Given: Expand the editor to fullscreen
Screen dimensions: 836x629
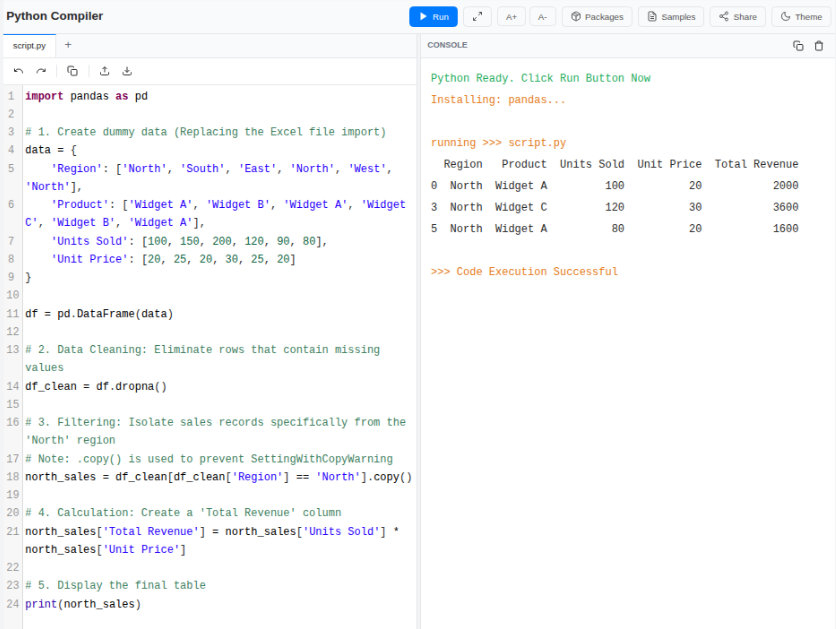Looking at the screenshot, I should point(475,16).
